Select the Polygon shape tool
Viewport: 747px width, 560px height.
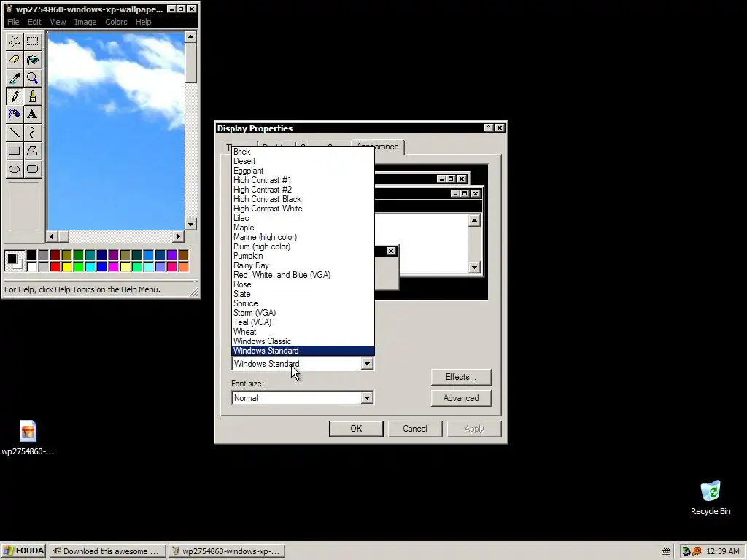32,151
